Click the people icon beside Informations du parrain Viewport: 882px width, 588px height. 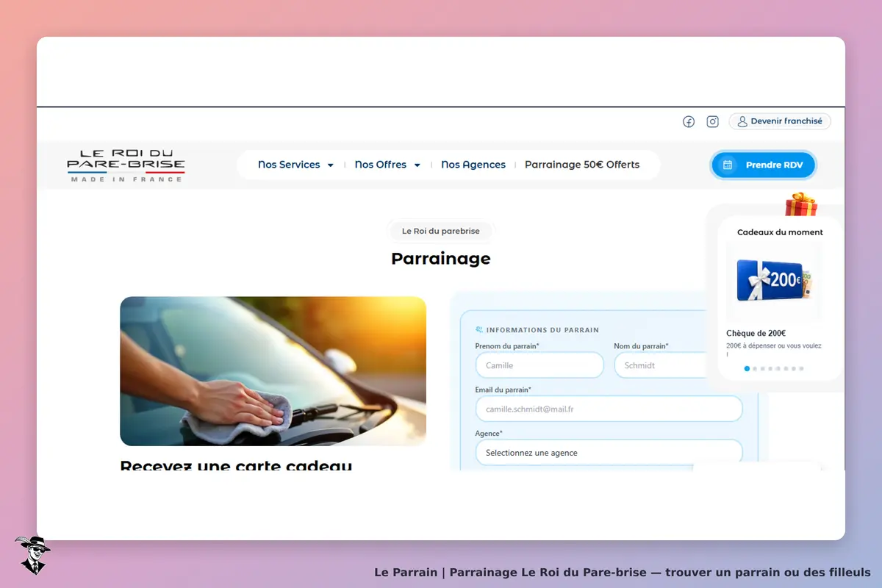click(x=479, y=330)
